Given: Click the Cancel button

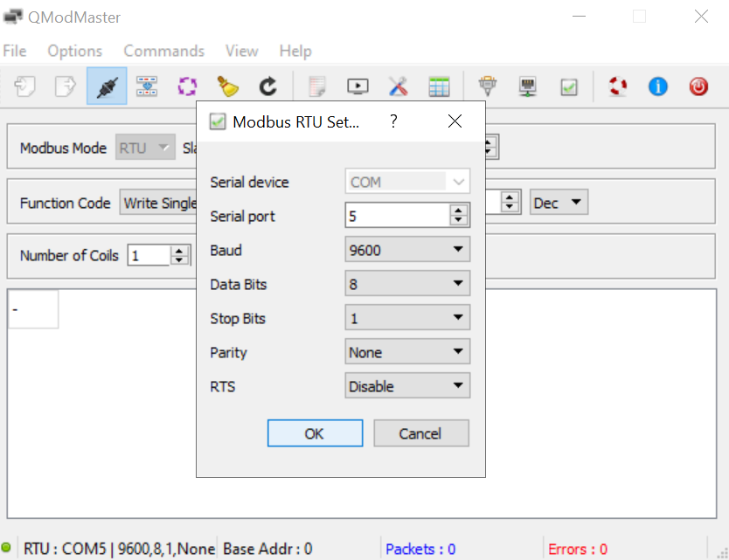Looking at the screenshot, I should click(420, 432).
